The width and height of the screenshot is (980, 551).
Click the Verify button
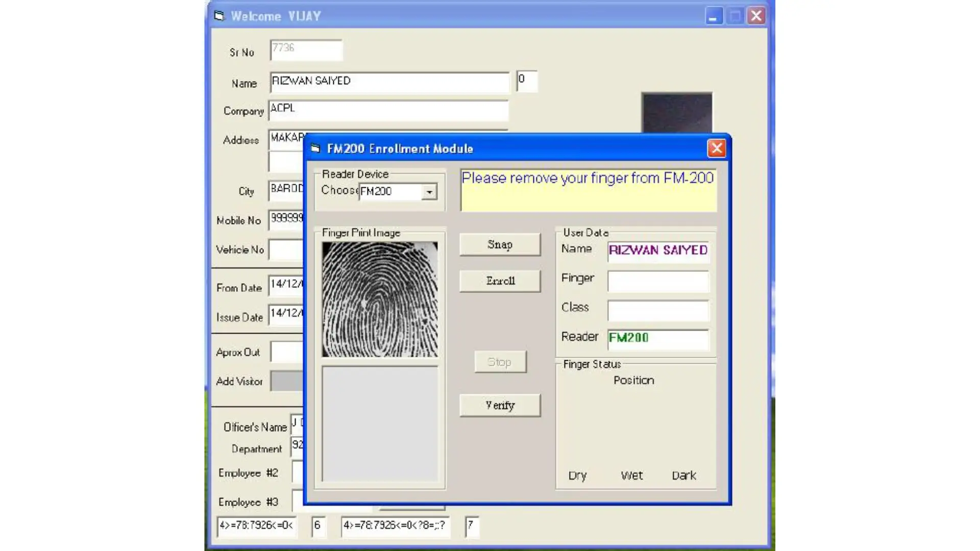(x=500, y=405)
